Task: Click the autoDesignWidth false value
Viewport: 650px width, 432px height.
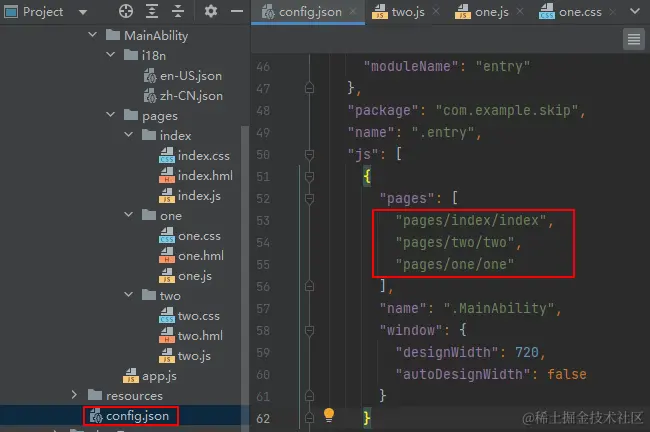Action: tap(567, 374)
